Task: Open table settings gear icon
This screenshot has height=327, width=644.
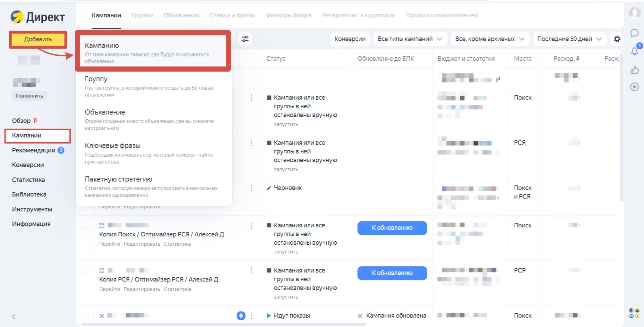Action: point(617,39)
